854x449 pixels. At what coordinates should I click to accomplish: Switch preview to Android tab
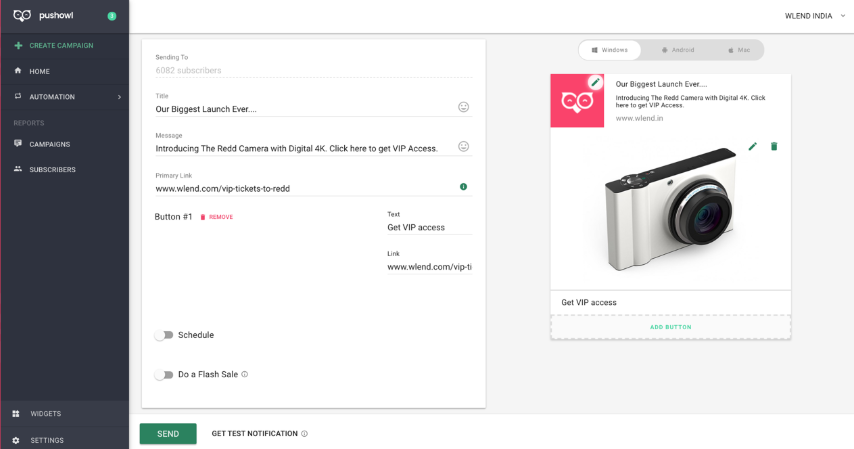(678, 50)
